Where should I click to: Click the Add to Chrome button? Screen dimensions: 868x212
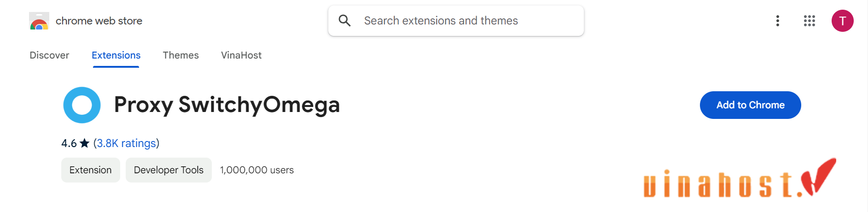(751, 105)
